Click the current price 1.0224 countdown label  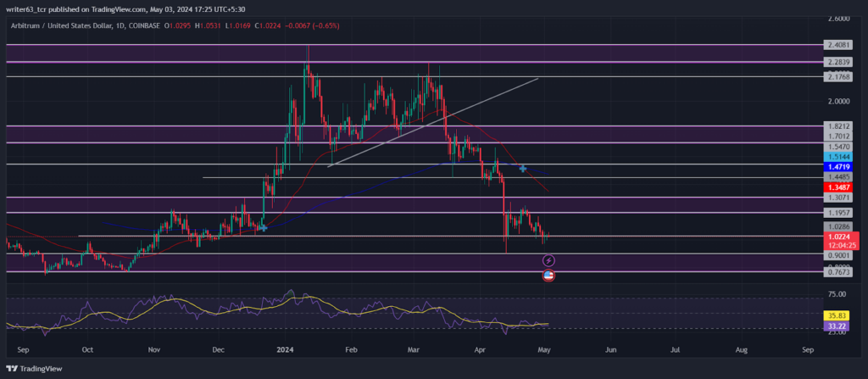point(842,241)
